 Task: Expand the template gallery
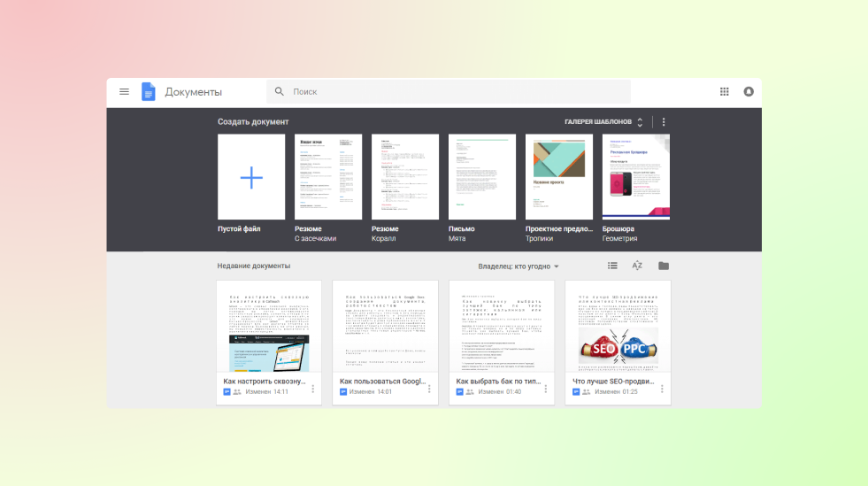pos(605,122)
